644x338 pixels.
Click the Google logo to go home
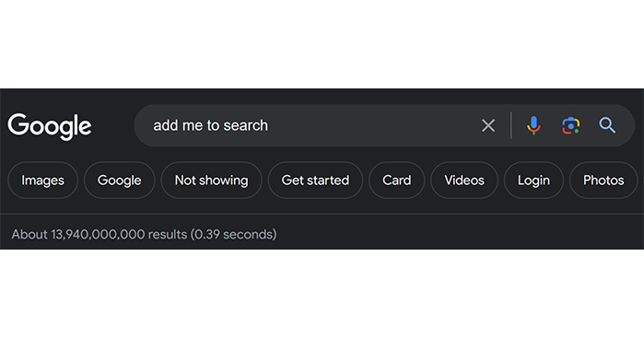coord(50,126)
